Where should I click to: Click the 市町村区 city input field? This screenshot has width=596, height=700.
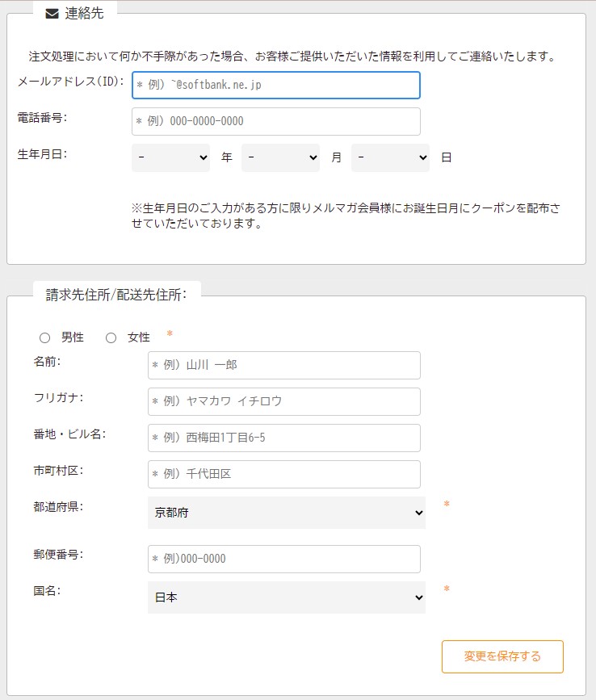(283, 474)
